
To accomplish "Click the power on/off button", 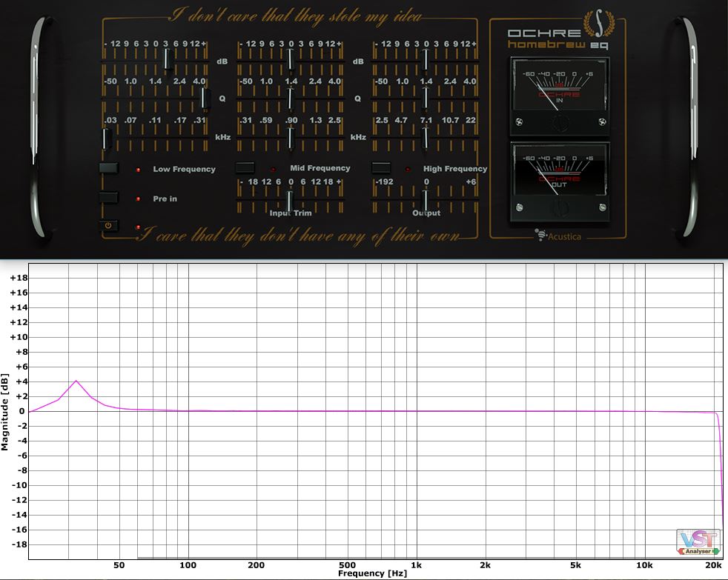I will pos(108,226).
